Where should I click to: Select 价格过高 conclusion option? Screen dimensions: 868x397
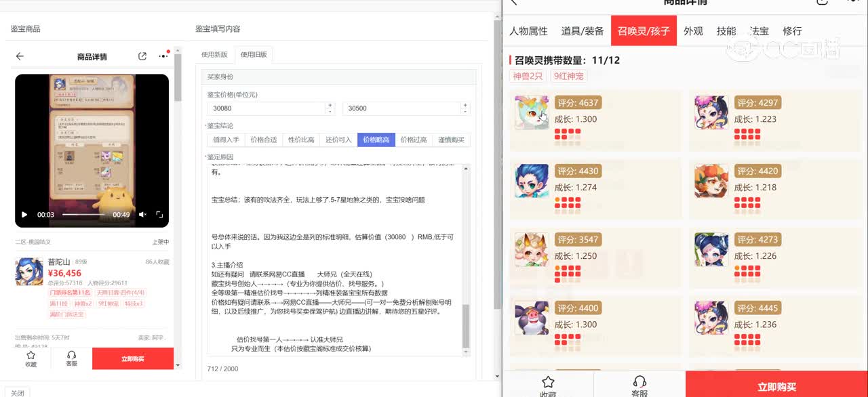[x=414, y=140]
